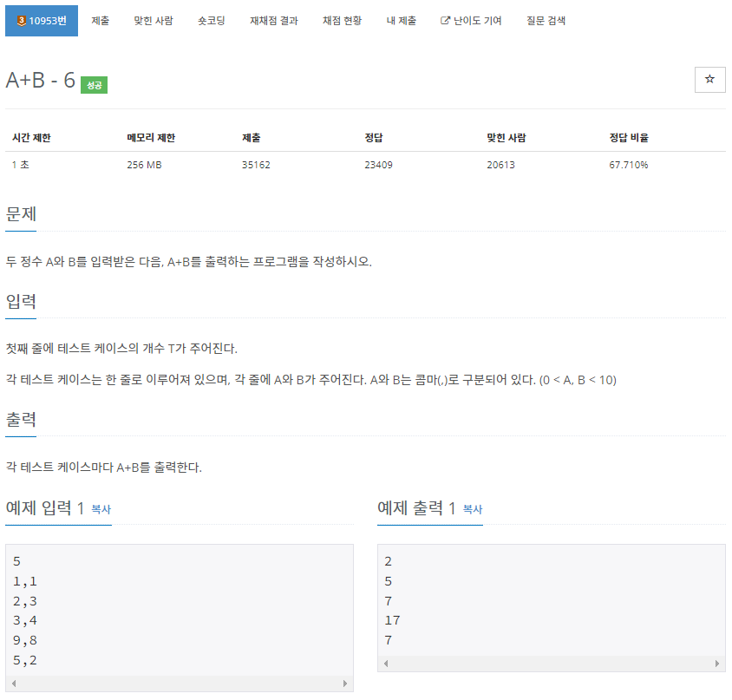
Task: Click the 예제 입력 1 heading
Action: click(x=45, y=507)
